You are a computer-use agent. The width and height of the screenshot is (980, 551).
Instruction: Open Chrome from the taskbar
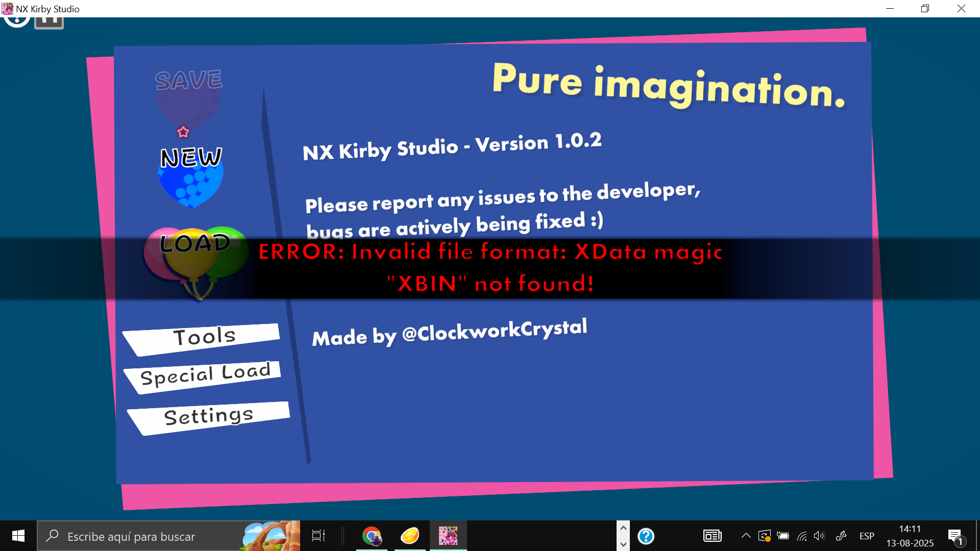coord(372,536)
